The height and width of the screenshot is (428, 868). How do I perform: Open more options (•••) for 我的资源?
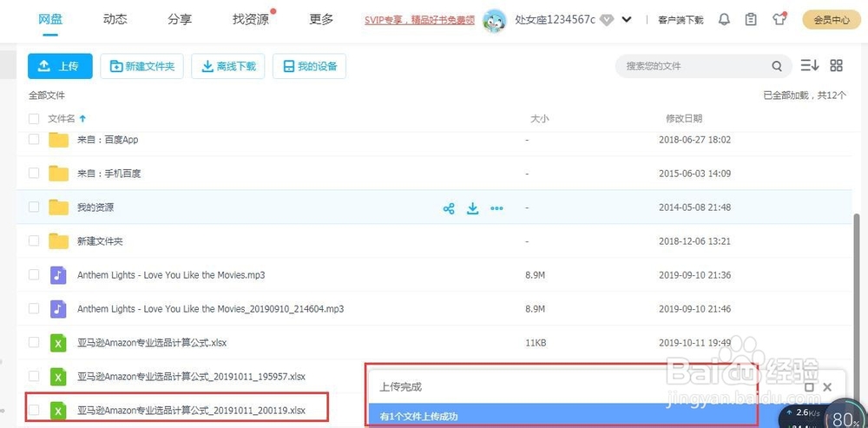(496, 208)
